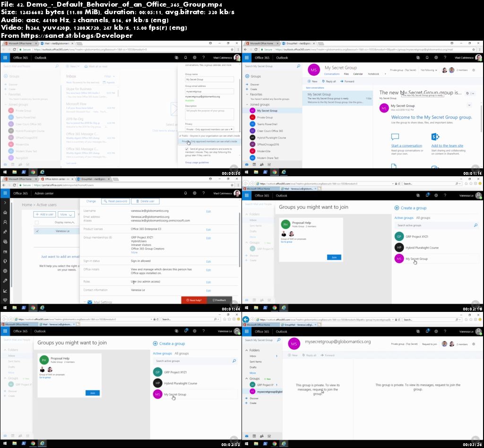
Task: Click Reset password button in Admin center
Action: 115,201
